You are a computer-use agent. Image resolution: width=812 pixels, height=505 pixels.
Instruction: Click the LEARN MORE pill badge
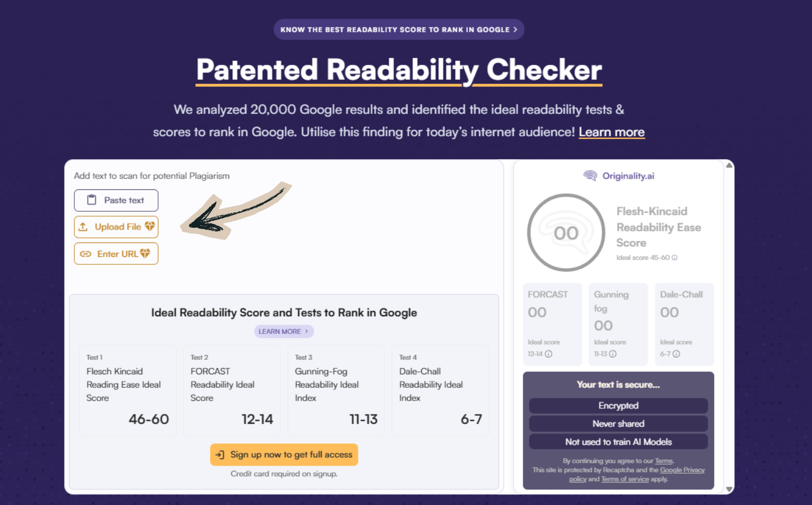click(x=284, y=331)
